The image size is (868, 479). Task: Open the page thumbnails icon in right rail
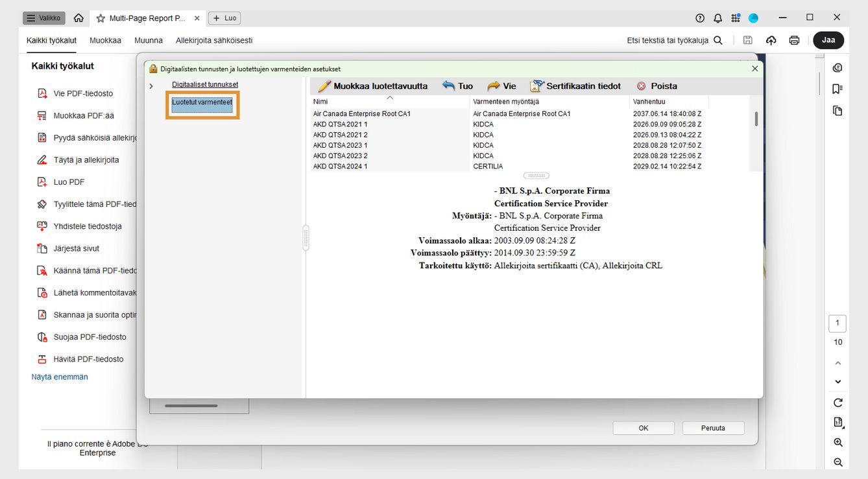(838, 111)
